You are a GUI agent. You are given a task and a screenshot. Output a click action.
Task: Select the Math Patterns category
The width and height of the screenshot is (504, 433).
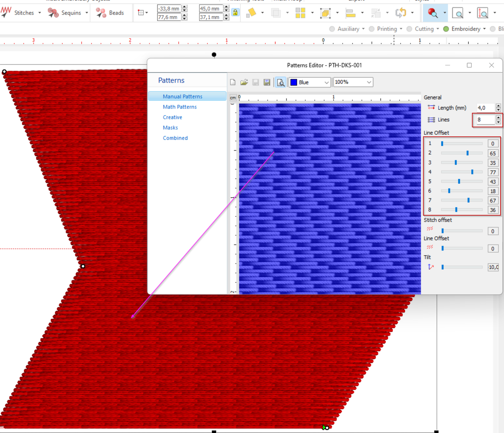pyautogui.click(x=180, y=107)
